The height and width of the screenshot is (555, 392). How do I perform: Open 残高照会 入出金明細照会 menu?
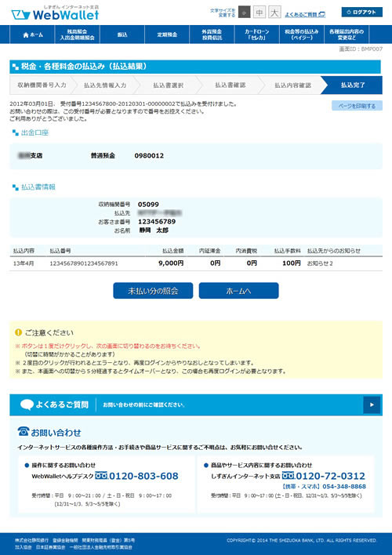point(77,34)
